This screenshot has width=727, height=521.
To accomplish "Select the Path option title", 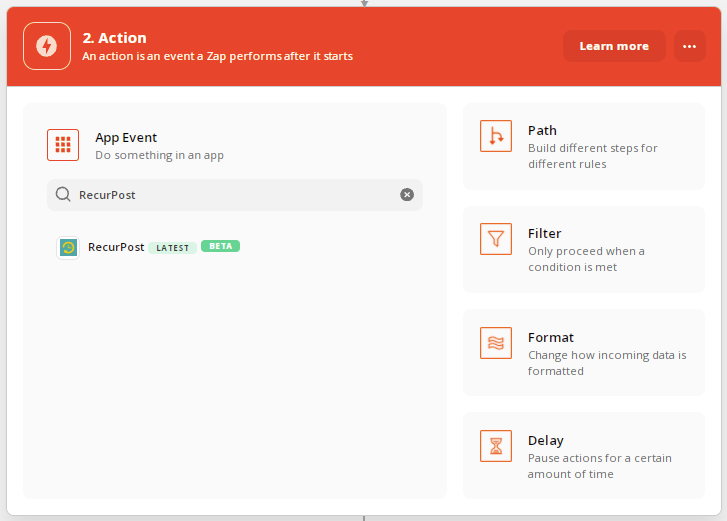I will (542, 130).
